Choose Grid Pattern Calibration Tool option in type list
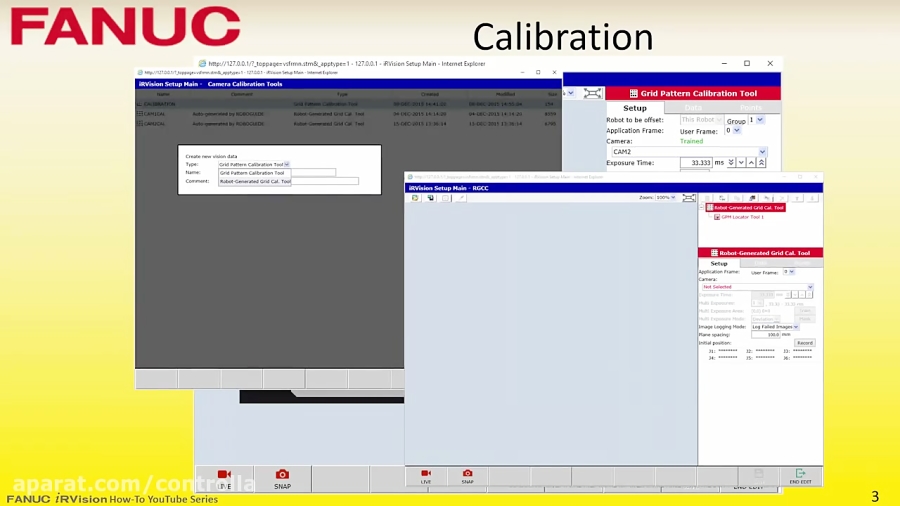900x506 pixels. pyautogui.click(x=255, y=173)
